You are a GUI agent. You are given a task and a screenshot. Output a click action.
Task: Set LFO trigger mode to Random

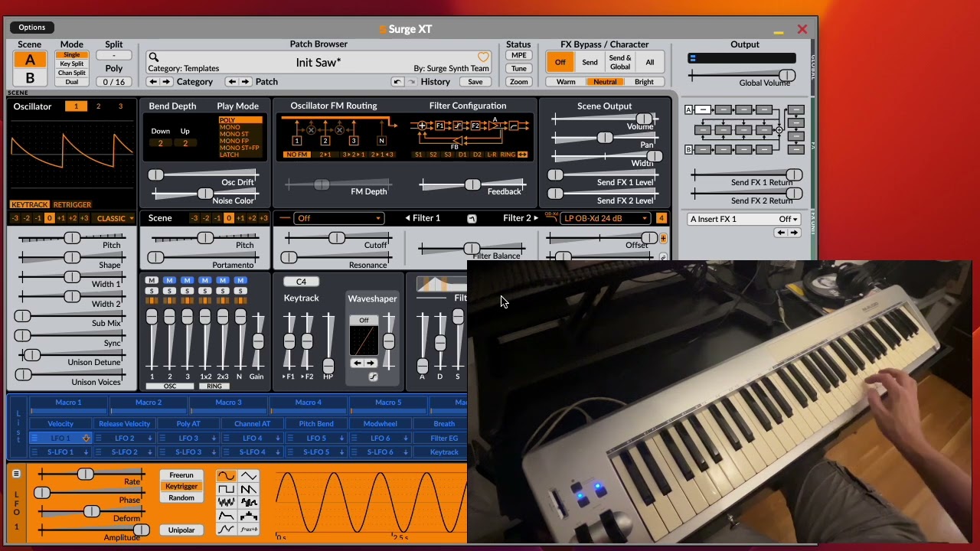pos(181,497)
